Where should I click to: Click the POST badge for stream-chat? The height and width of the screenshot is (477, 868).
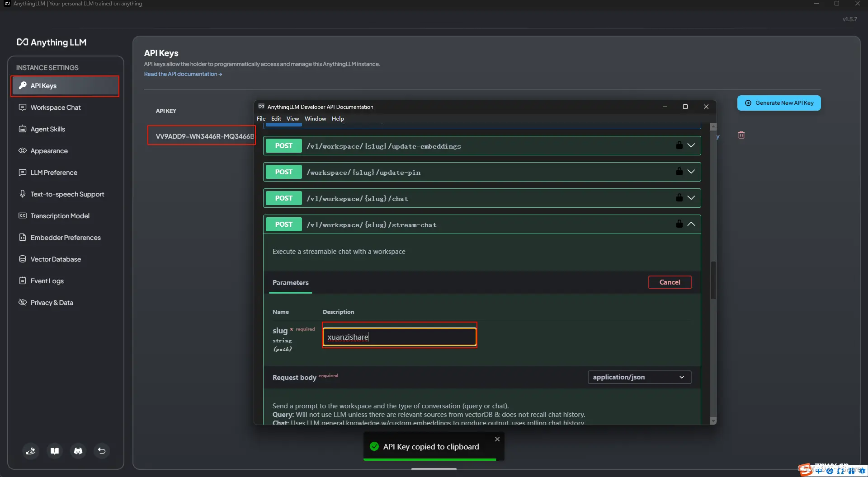point(283,224)
